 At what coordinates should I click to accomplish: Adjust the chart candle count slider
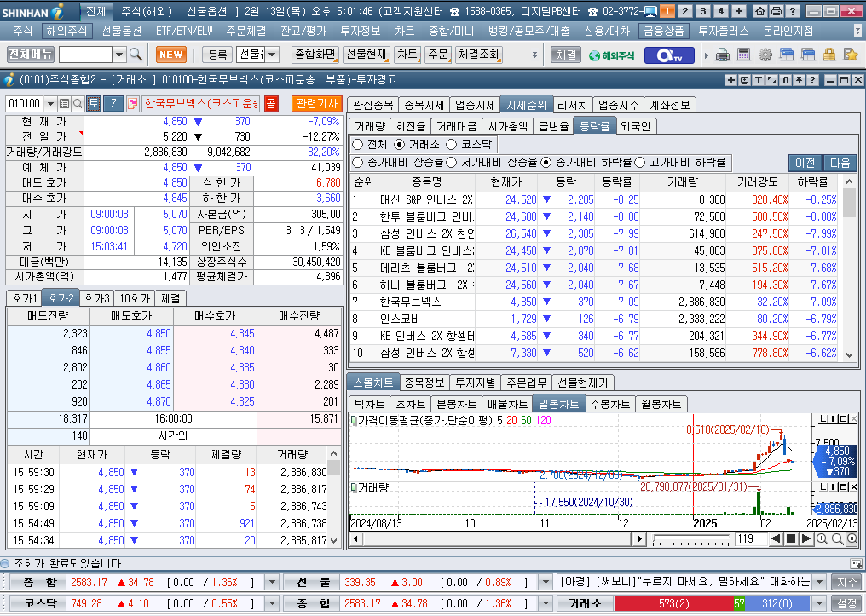pyautogui.click(x=691, y=539)
